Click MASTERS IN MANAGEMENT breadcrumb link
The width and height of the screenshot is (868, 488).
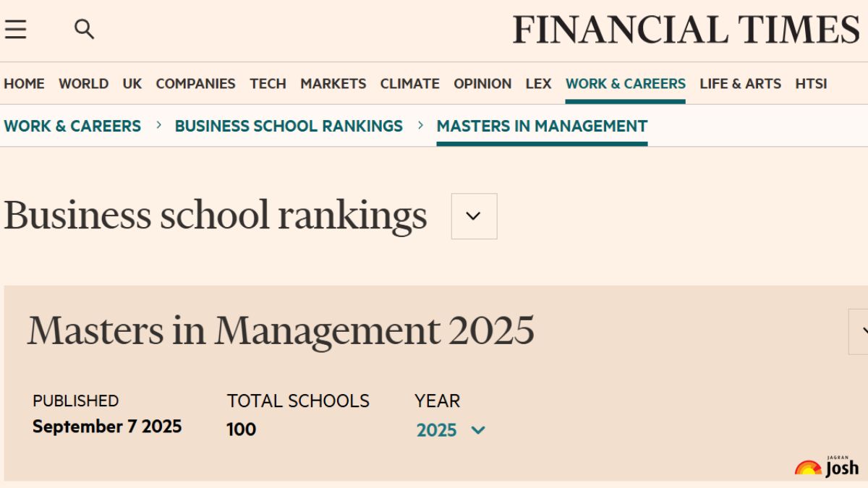(542, 126)
